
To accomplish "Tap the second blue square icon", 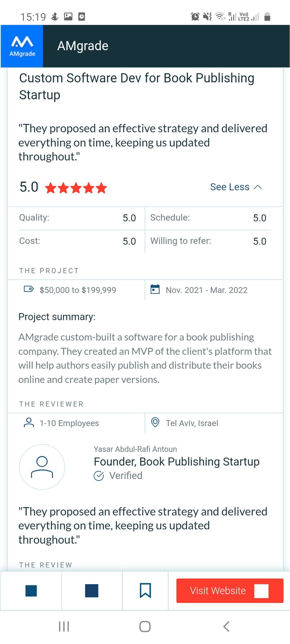I will pyautogui.click(x=92, y=591).
